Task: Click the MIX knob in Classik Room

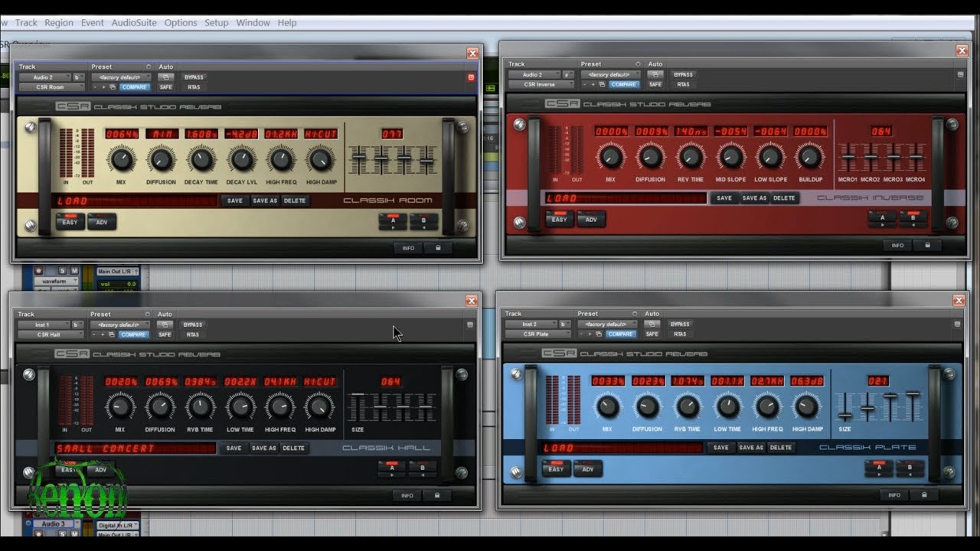Action: (120, 160)
